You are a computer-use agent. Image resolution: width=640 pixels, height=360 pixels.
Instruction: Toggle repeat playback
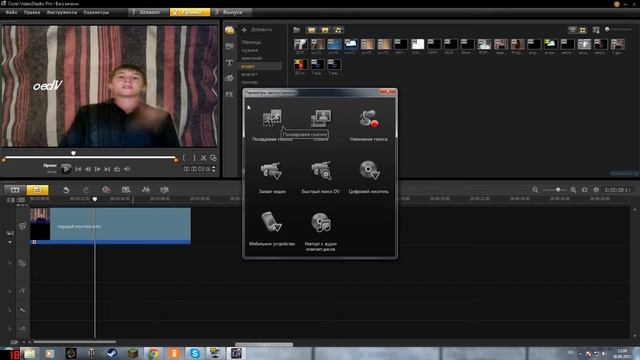(117, 169)
